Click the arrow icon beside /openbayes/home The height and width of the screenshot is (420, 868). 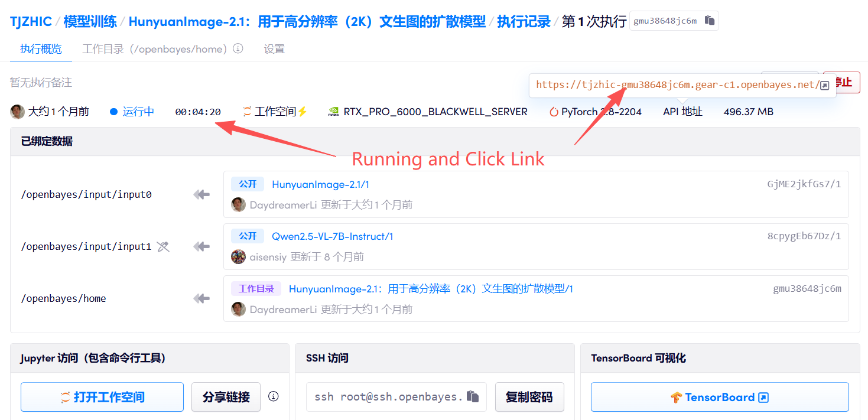point(201,298)
